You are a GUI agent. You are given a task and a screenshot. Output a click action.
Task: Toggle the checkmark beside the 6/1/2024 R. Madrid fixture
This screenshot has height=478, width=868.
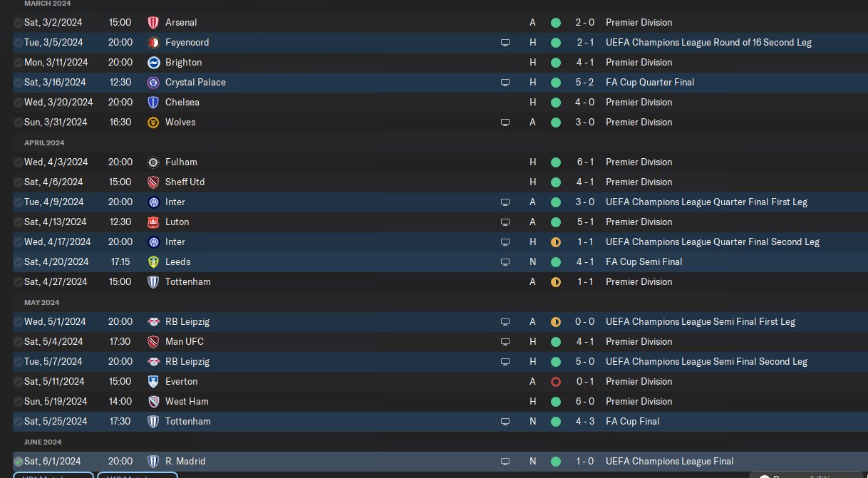tap(19, 462)
